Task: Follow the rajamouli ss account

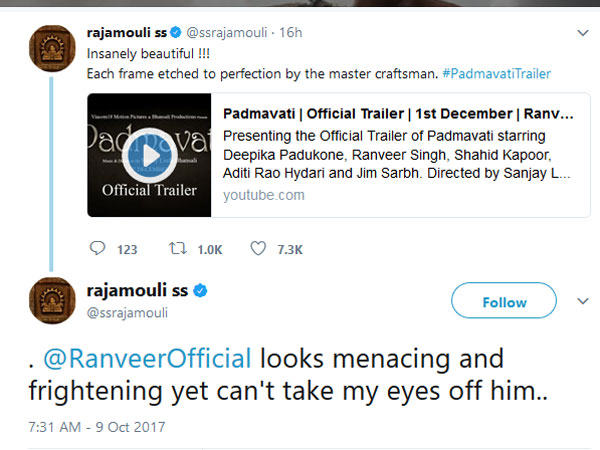Action: point(504,302)
